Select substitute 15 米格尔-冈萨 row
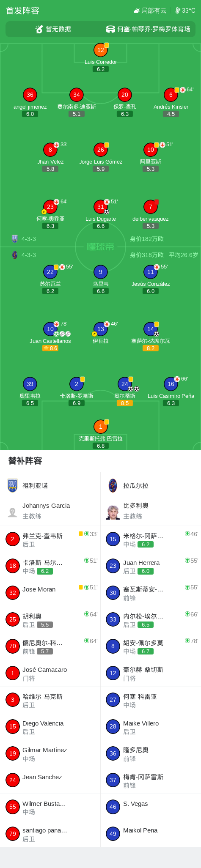The image size is (201, 868). click(x=151, y=540)
